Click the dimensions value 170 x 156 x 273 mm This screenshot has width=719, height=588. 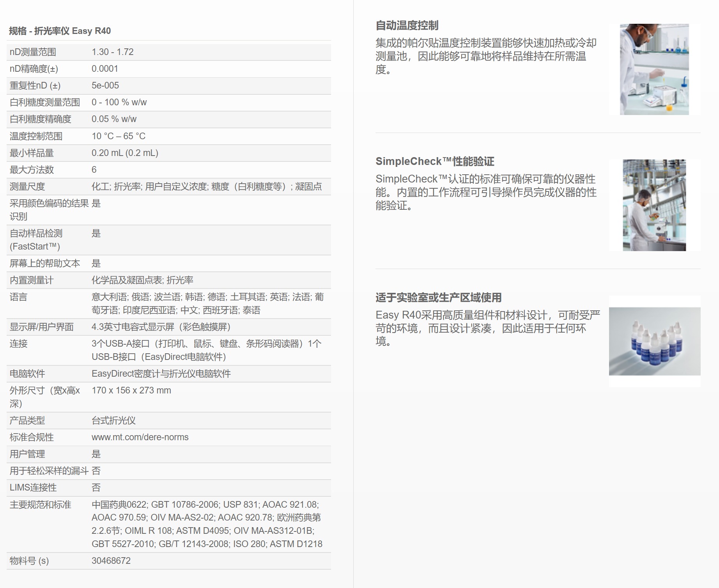pyautogui.click(x=131, y=390)
